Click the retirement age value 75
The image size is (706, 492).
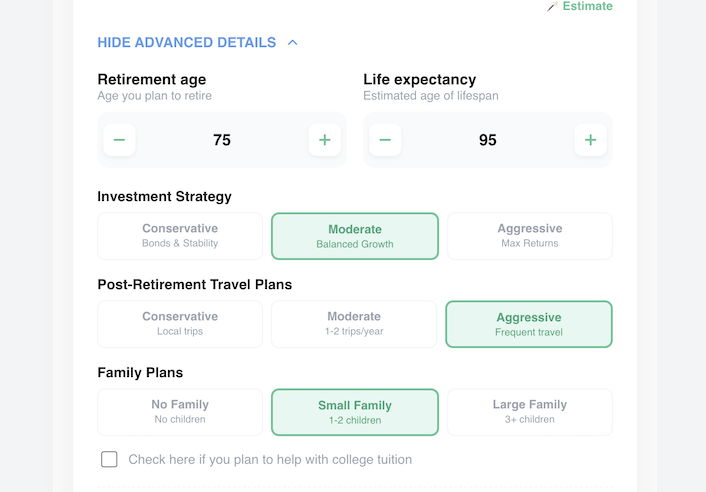click(222, 140)
